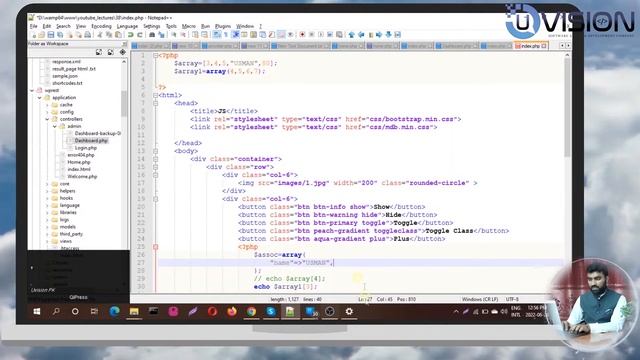Expand the models folder in the tree
Viewport: 640px width, 360px height.
point(47,227)
